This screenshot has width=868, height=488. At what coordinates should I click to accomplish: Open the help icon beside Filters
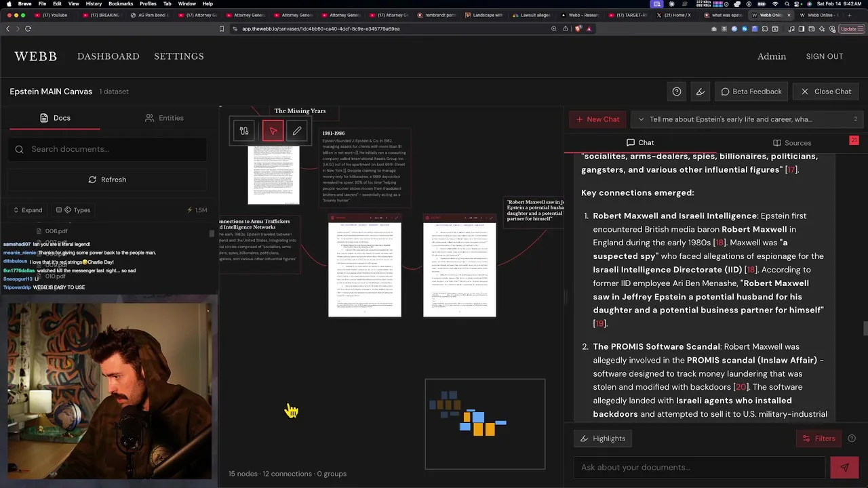pos(852,439)
